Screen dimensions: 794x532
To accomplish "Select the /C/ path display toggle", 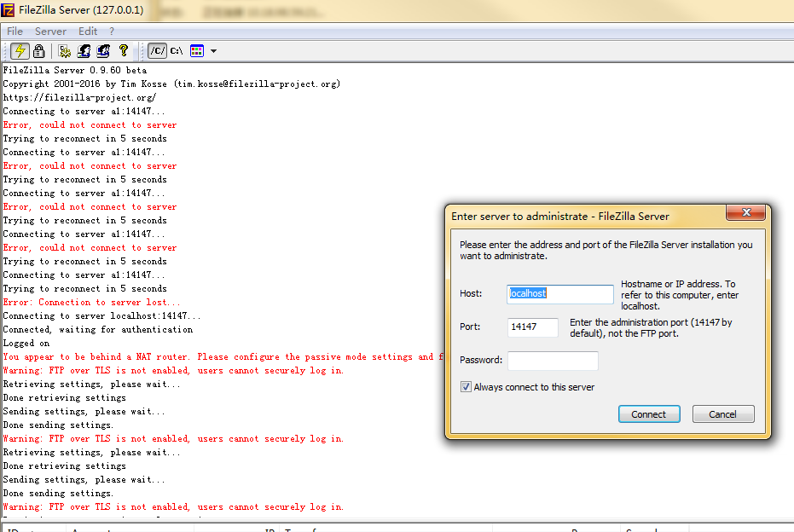I will tap(158, 50).
